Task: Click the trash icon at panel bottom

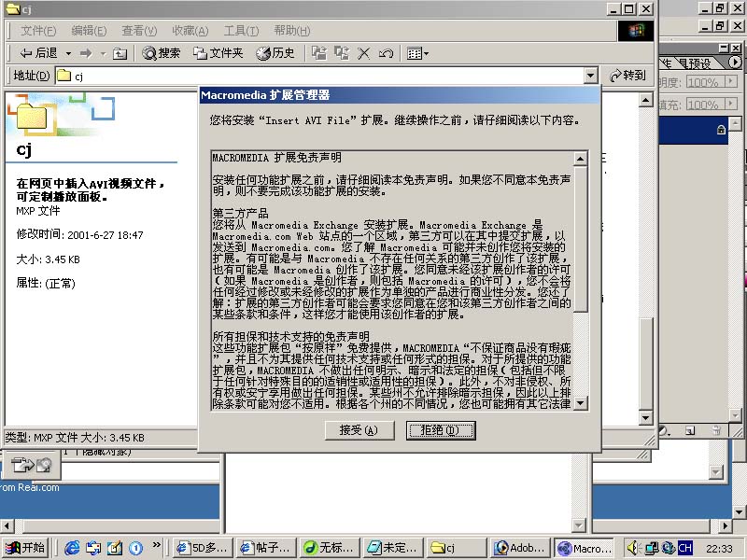Action: click(x=716, y=430)
